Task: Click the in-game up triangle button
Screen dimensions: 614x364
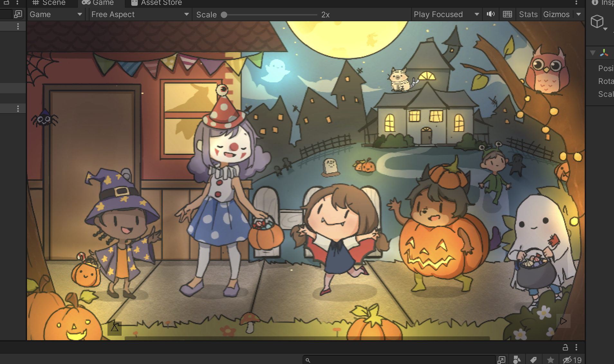Action: 115,328
